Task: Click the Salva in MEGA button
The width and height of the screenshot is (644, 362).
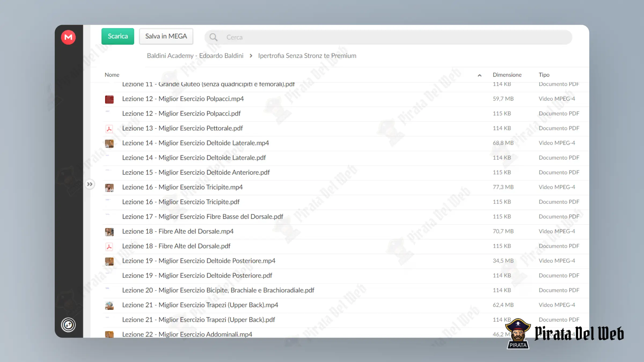Action: 166,36
